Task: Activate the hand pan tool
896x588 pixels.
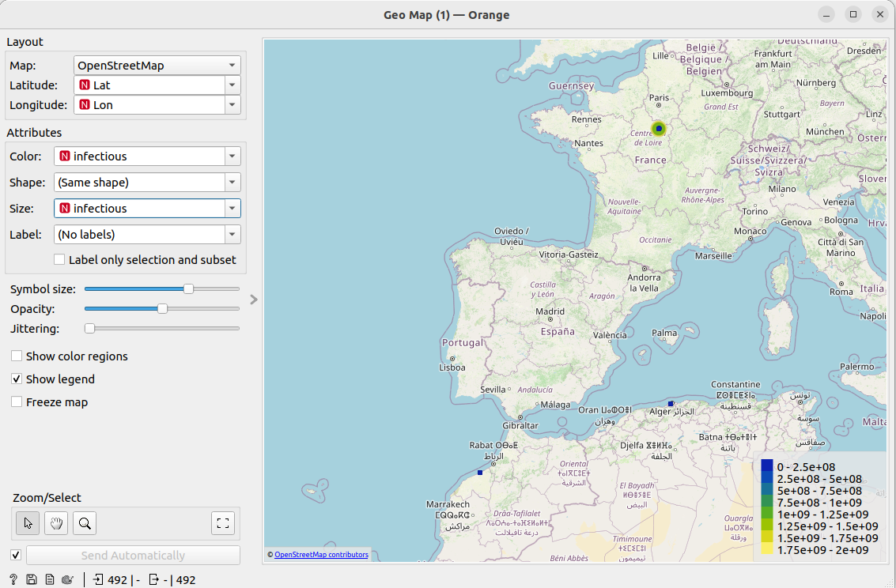Action: click(56, 522)
